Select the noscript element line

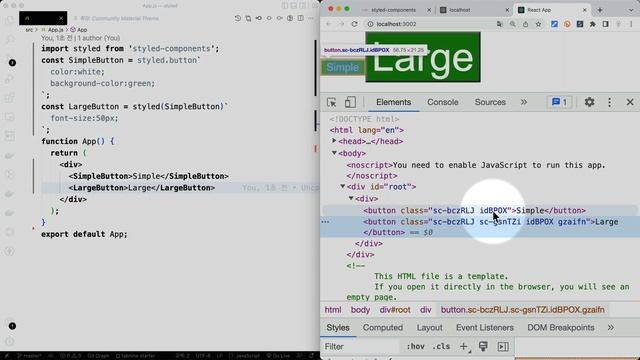[x=476, y=165]
